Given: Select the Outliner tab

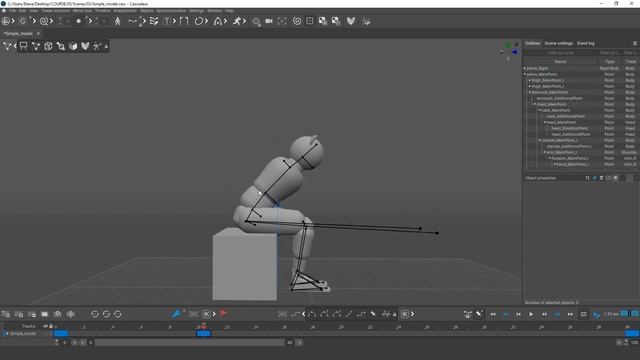Looking at the screenshot, I should click(533, 43).
